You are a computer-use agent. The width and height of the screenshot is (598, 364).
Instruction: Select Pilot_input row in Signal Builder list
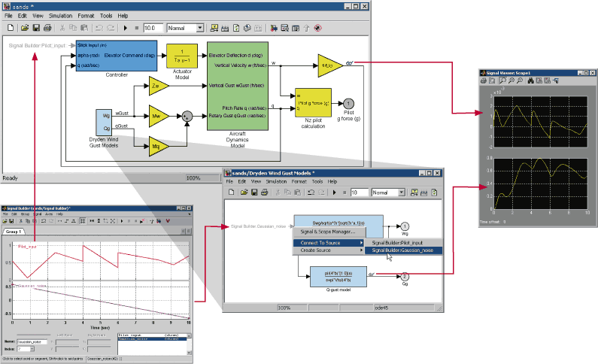[153, 335]
